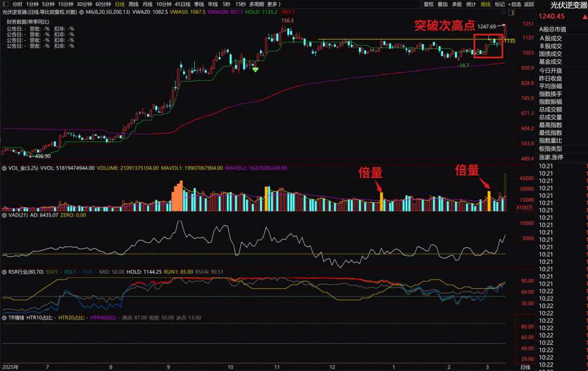Select the 1分钟 period tab
The image size is (588, 371).
click(32, 4)
